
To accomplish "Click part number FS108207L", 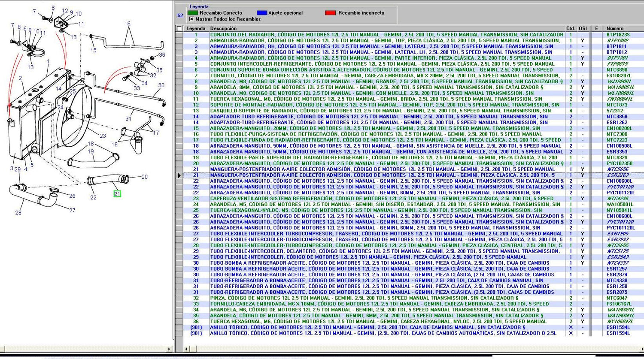I will click(x=620, y=75).
